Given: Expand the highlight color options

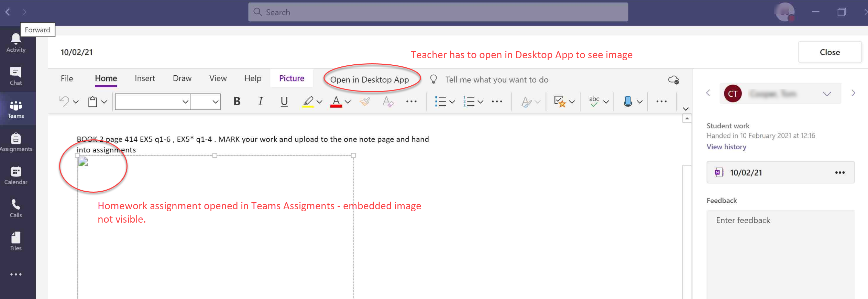Looking at the screenshot, I should pyautogui.click(x=319, y=102).
